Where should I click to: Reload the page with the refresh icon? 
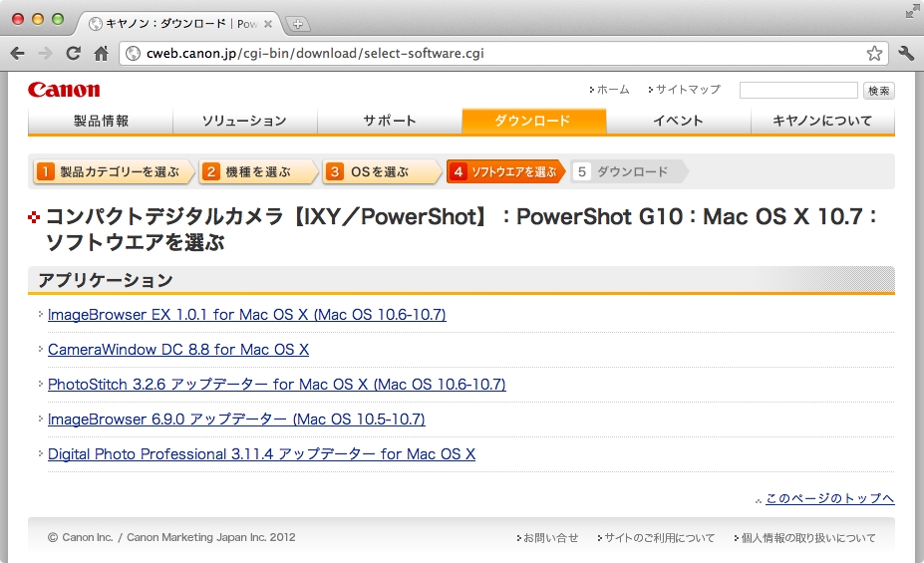coord(73,54)
